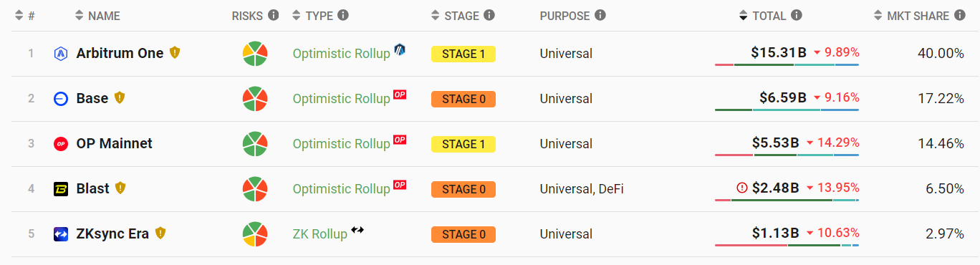Click the Arbitrum stack icon beside Optimistic Rollup
The image size is (980, 265).
400,49
